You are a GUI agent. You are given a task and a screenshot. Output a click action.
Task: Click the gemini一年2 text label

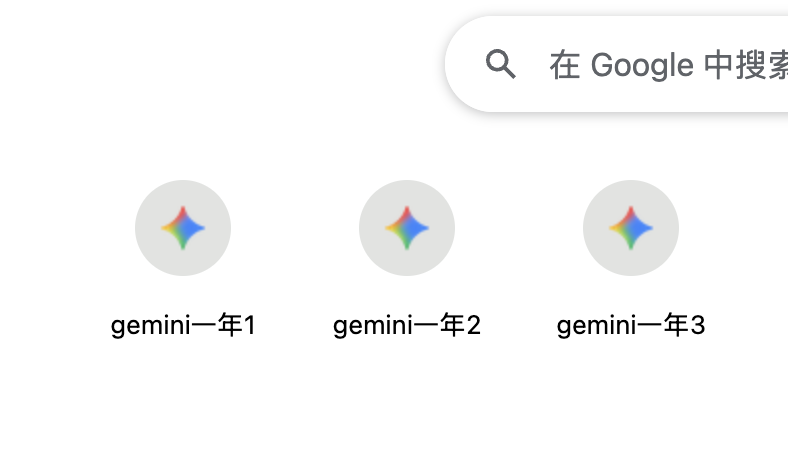point(407,325)
